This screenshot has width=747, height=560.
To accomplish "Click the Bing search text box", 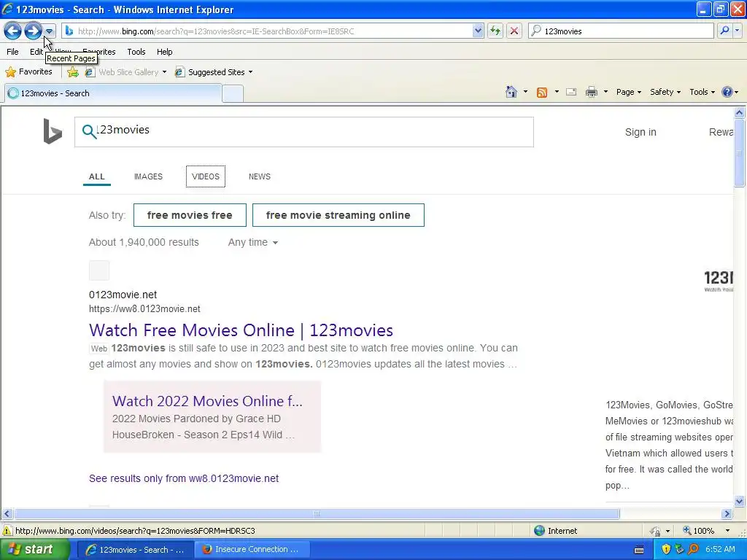I will (304, 132).
